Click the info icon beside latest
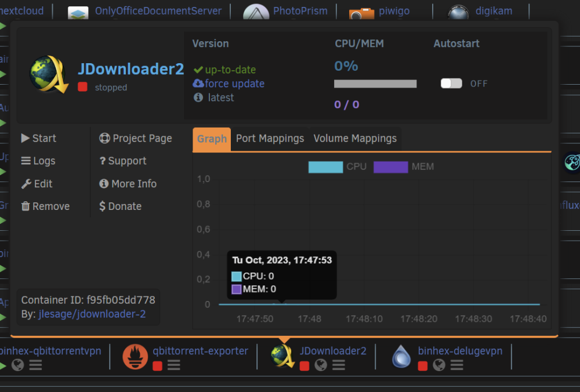The image size is (580, 392). point(198,97)
